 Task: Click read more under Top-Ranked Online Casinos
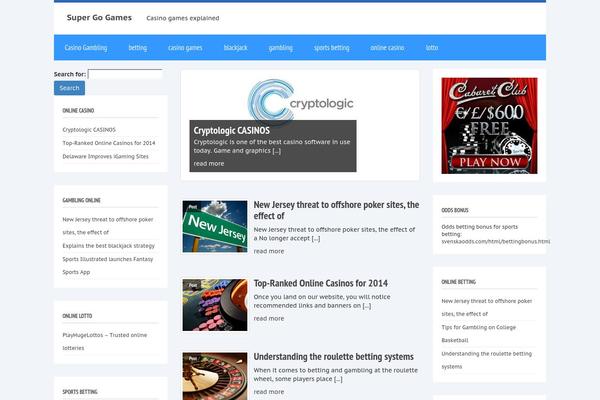pyautogui.click(x=269, y=318)
